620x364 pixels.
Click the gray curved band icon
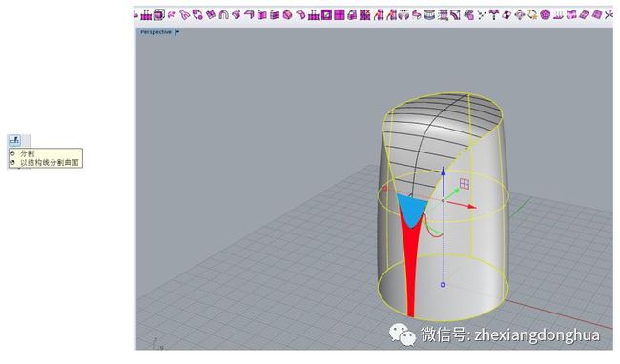(x=429, y=15)
